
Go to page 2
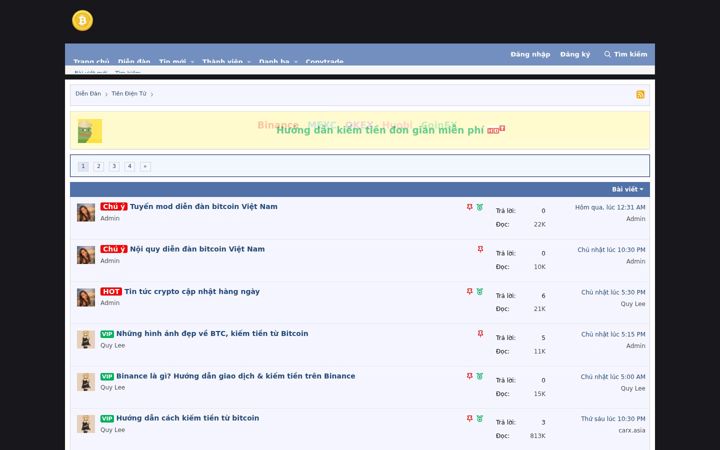(99, 166)
